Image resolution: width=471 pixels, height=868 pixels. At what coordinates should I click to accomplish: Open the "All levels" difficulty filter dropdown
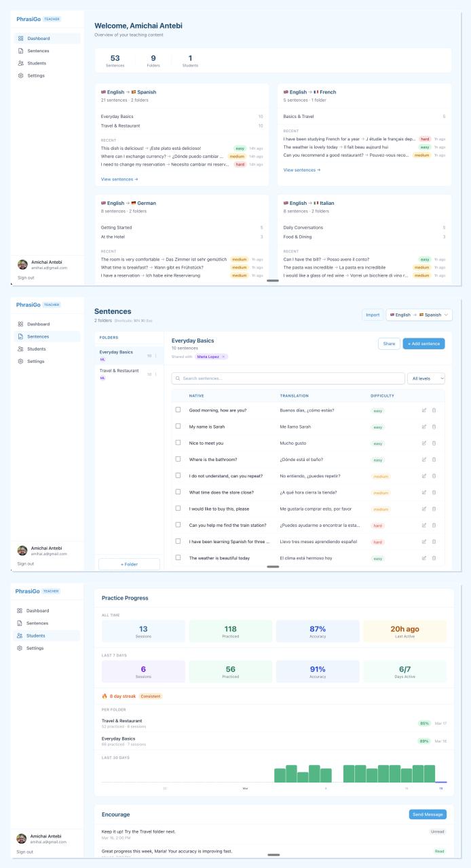pyautogui.click(x=426, y=378)
